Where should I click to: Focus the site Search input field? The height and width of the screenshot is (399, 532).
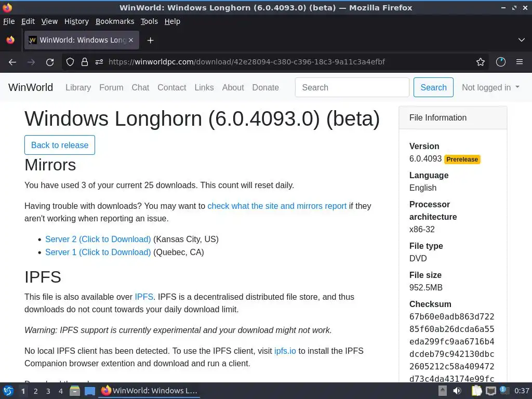(352, 87)
